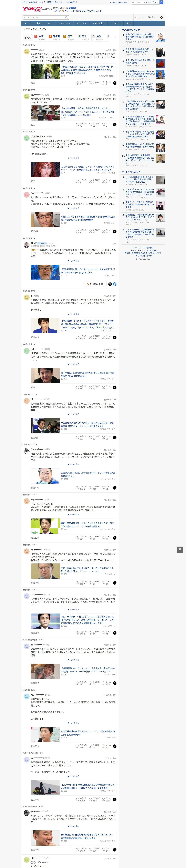This screenshot has width=186, height=868.
Task: Open the red-haired woman article thumbnail
Action: pos(45,170)
